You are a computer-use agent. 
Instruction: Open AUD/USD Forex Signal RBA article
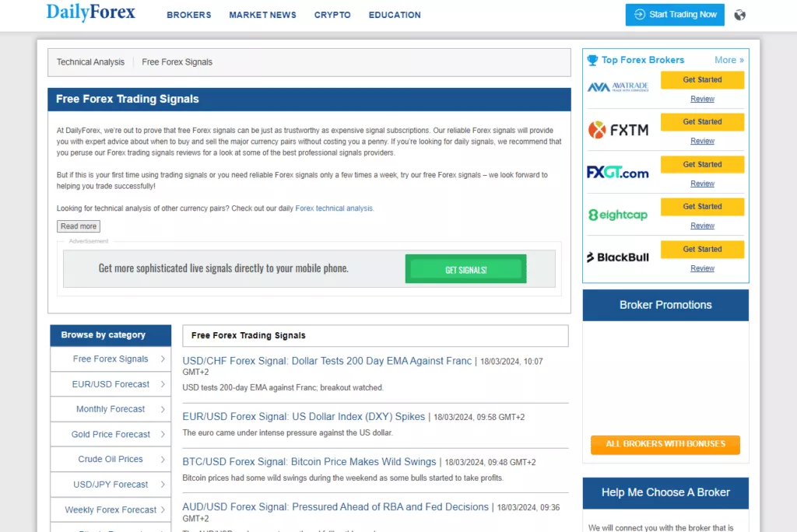tap(335, 507)
